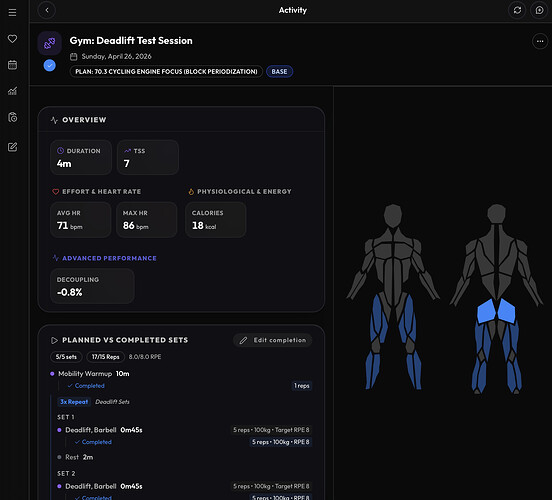Click the Physiological & Energy flame icon
Viewport: 552px width, 500px height.
coord(191,192)
